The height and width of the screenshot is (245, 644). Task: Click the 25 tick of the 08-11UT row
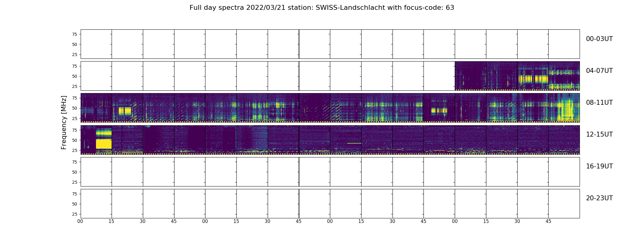point(75,118)
